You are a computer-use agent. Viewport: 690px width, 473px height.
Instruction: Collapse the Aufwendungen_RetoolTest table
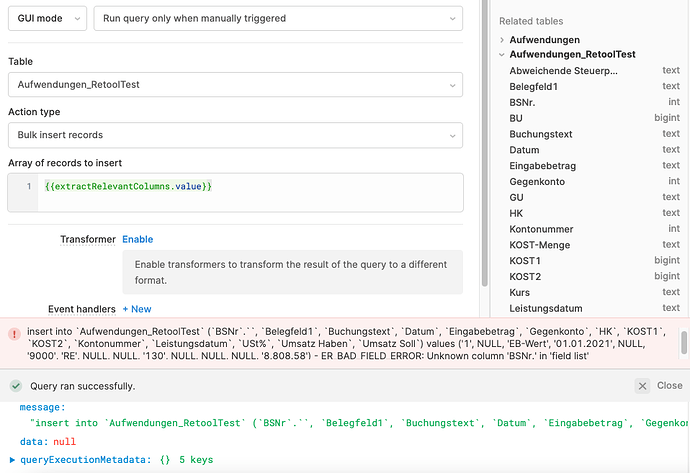502,55
